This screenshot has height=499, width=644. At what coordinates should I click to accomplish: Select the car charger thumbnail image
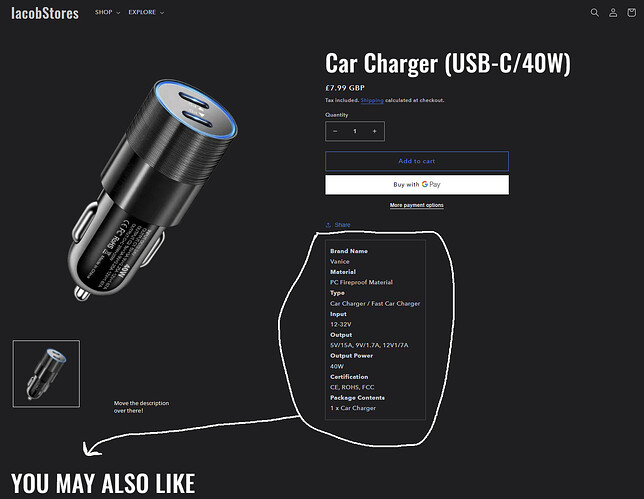click(46, 374)
